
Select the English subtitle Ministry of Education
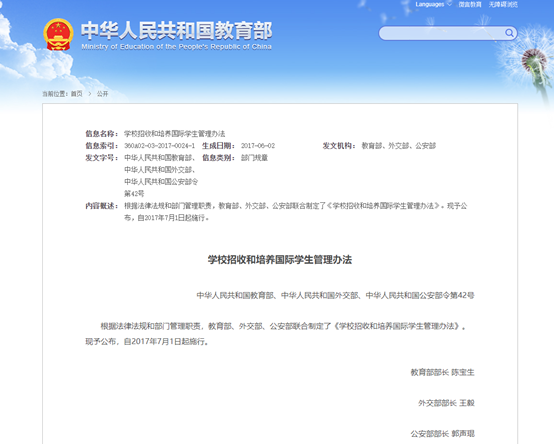pos(177,47)
